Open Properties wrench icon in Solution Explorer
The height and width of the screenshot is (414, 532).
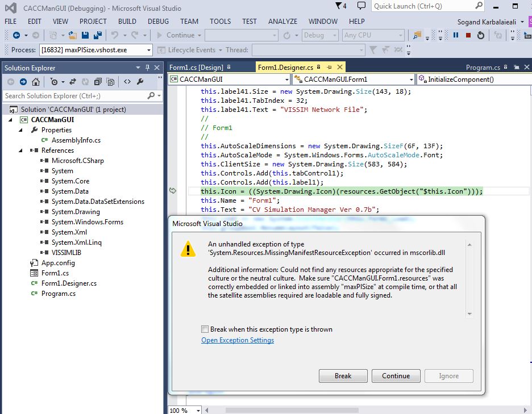point(140,82)
